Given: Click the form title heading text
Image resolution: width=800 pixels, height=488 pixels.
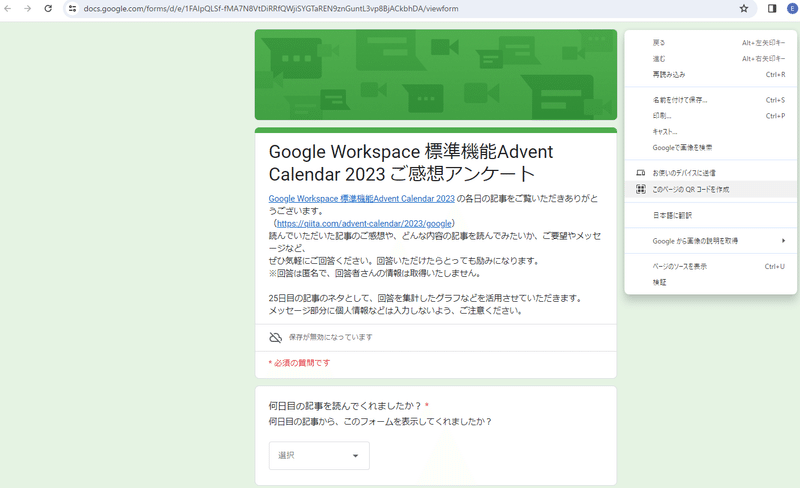Looking at the screenshot, I should [x=411, y=163].
